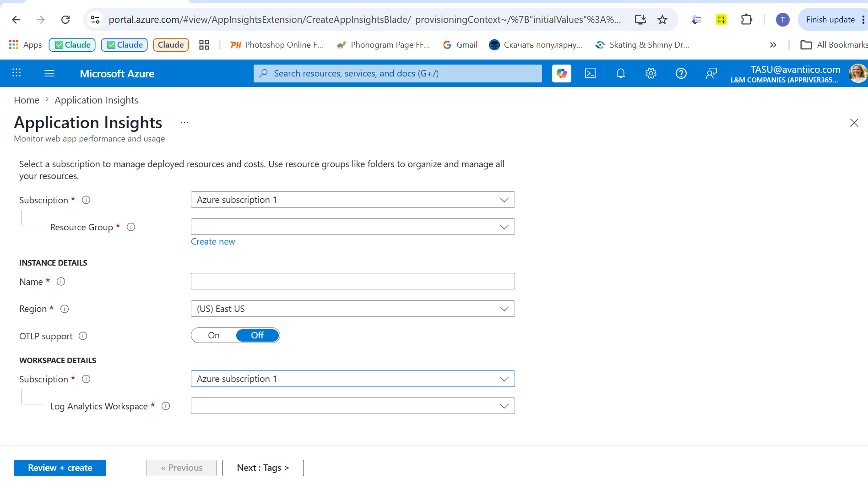Click the info icon beside Workspace Details Subscription
This screenshot has height=490, width=868.
pyautogui.click(x=86, y=379)
